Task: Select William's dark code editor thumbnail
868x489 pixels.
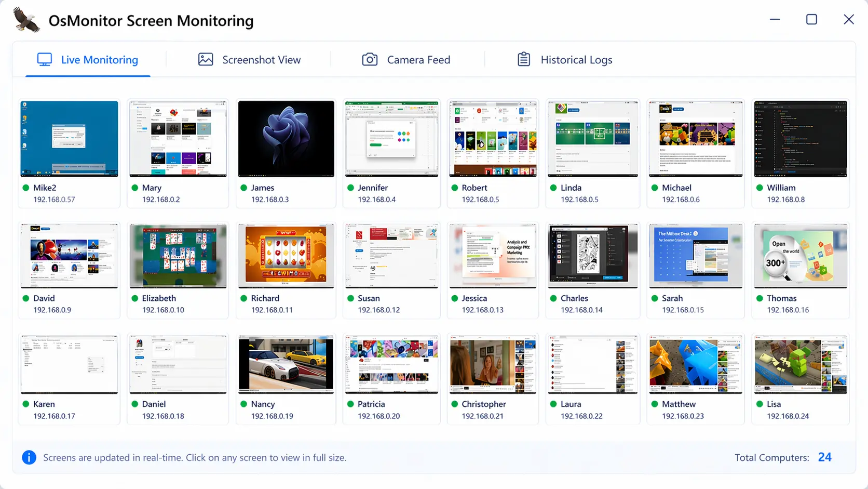Action: (801, 139)
